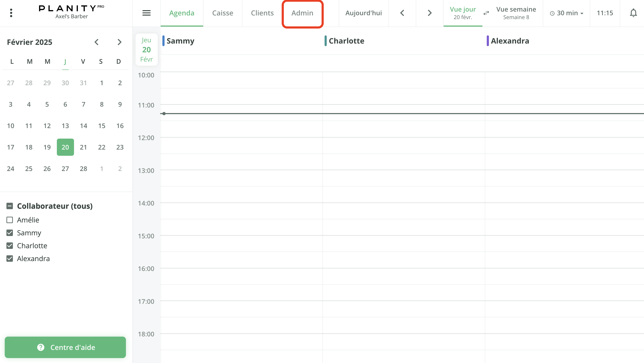The width and height of the screenshot is (644, 363).
Task: Open the Admin tab
Action: coord(302,13)
